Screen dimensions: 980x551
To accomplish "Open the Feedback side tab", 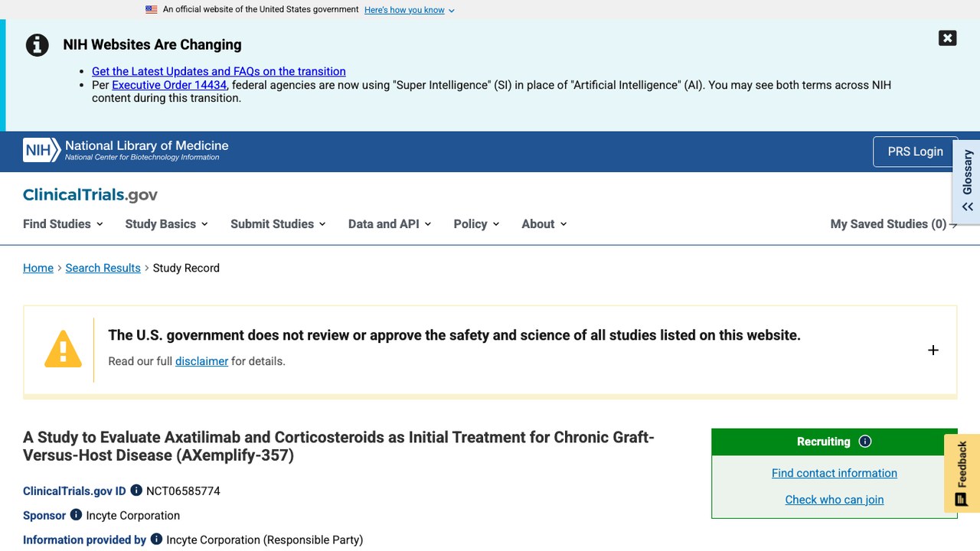I will tap(962, 473).
